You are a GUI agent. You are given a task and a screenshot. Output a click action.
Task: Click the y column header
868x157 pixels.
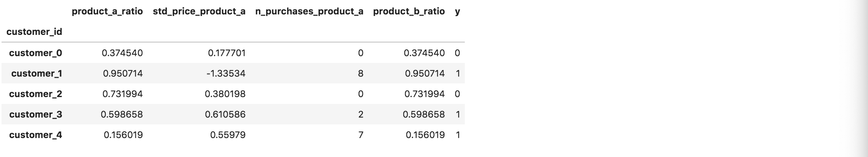coord(458,11)
